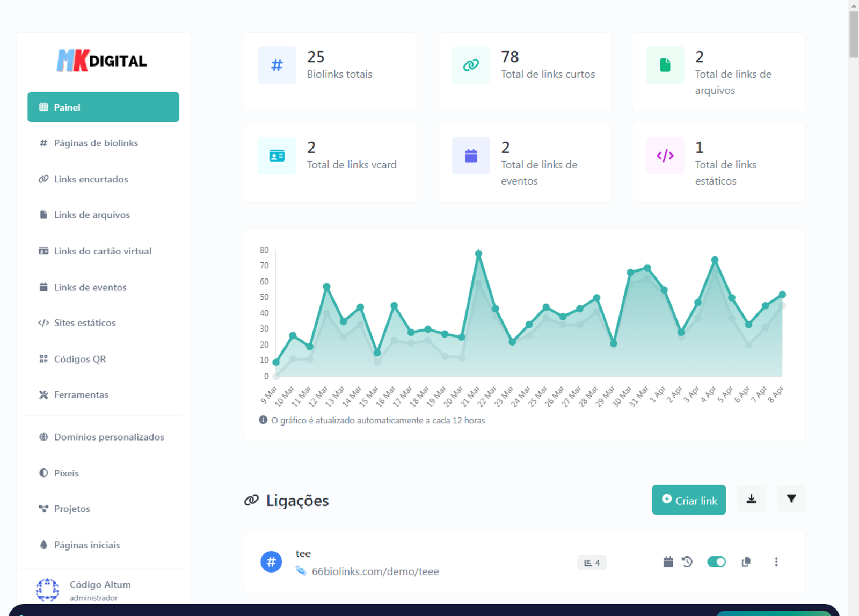Viewport: 859px width, 616px height.
Task: Toggle the tee link enabled switch
Action: tap(716, 562)
